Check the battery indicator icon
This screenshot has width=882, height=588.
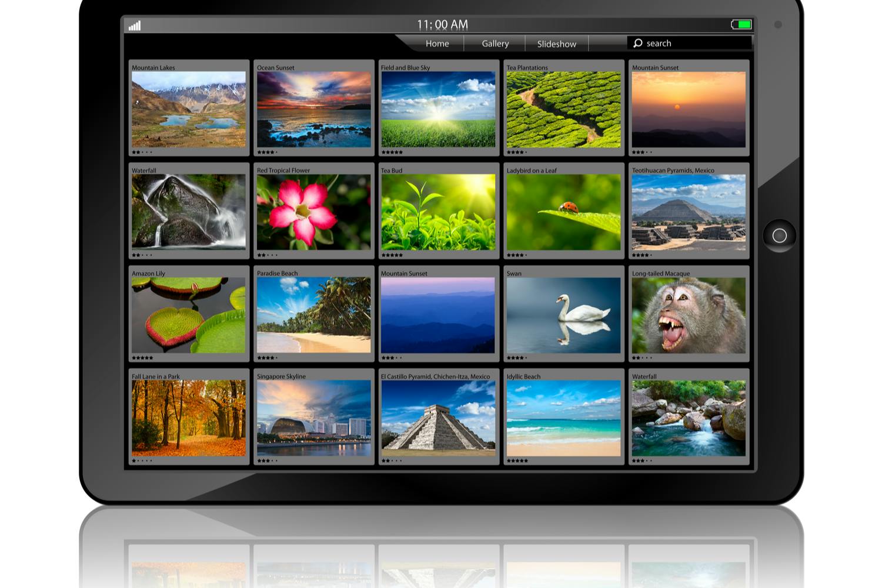click(x=741, y=24)
